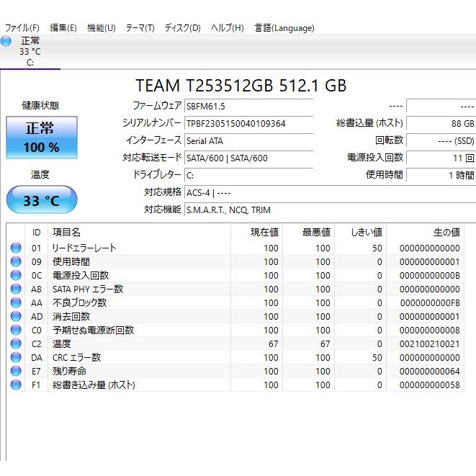Click status orb for 0C 電源投入回数
This screenshot has height=476, width=476.
click(x=16, y=275)
